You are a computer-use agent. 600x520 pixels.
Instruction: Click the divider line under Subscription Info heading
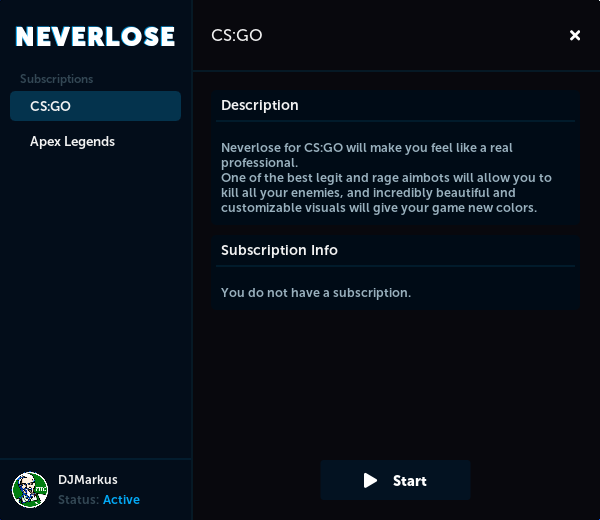396,266
